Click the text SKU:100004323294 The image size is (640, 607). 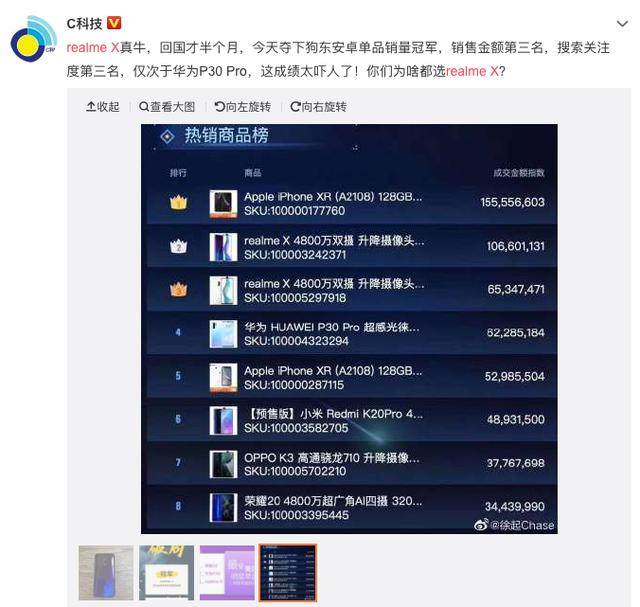click(x=296, y=341)
